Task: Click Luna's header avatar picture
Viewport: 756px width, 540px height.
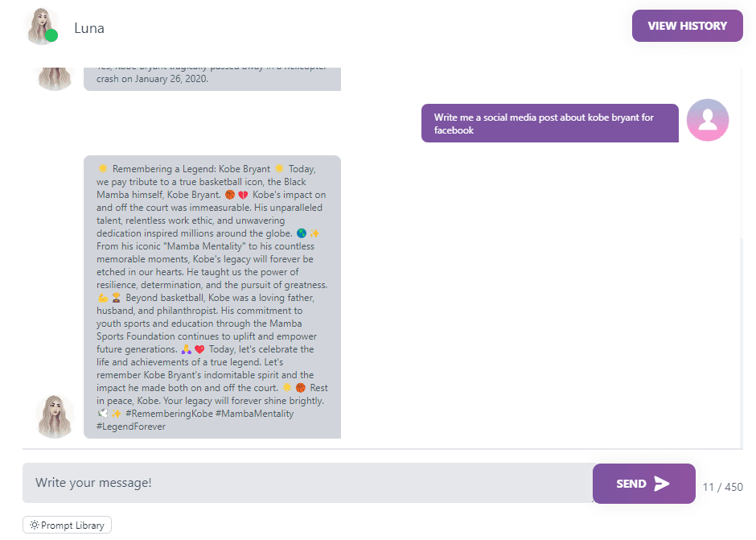Action: tap(42, 27)
